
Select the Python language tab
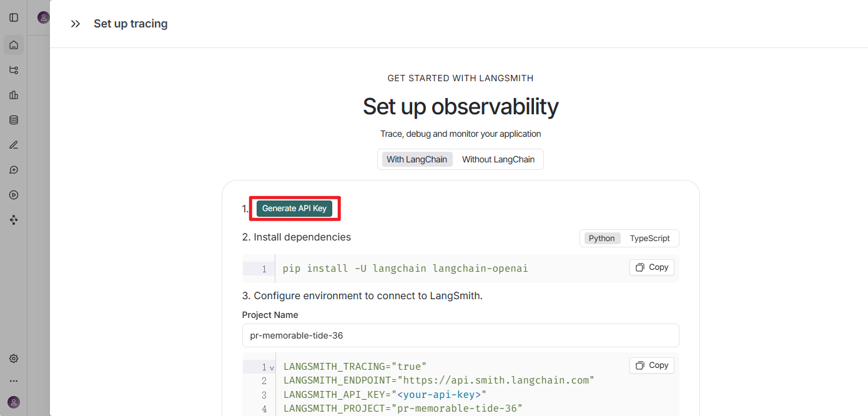tap(602, 238)
